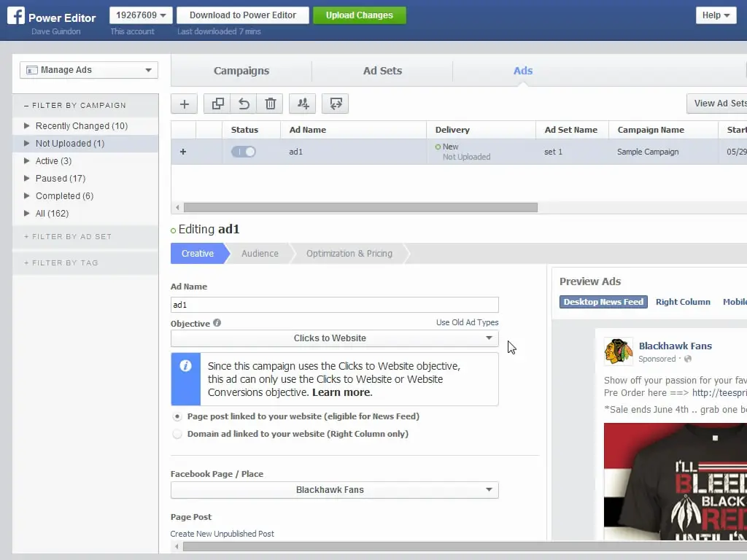Expand Not Uploaded (1) filter
Screen dimensions: 747x560
coord(27,144)
